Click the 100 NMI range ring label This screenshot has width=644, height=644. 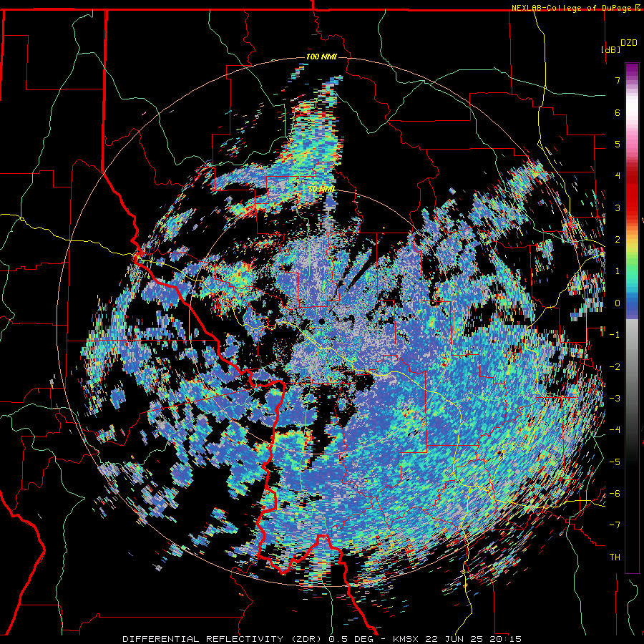(321, 57)
